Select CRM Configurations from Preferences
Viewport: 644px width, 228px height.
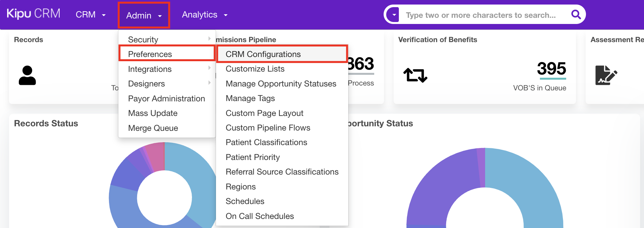tap(263, 54)
